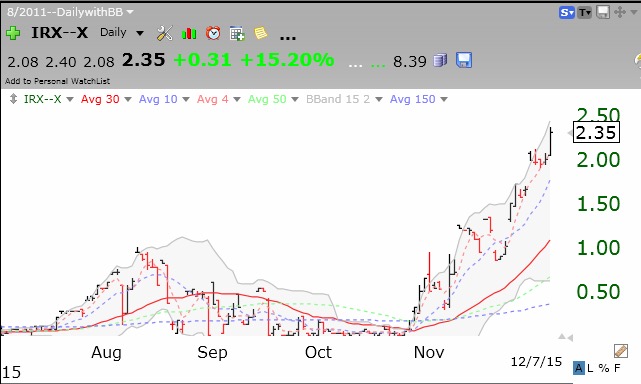Click the +15.20% percent change value

click(287, 60)
